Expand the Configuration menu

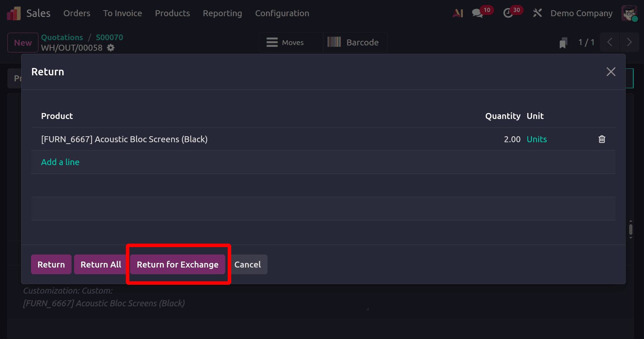(x=282, y=13)
